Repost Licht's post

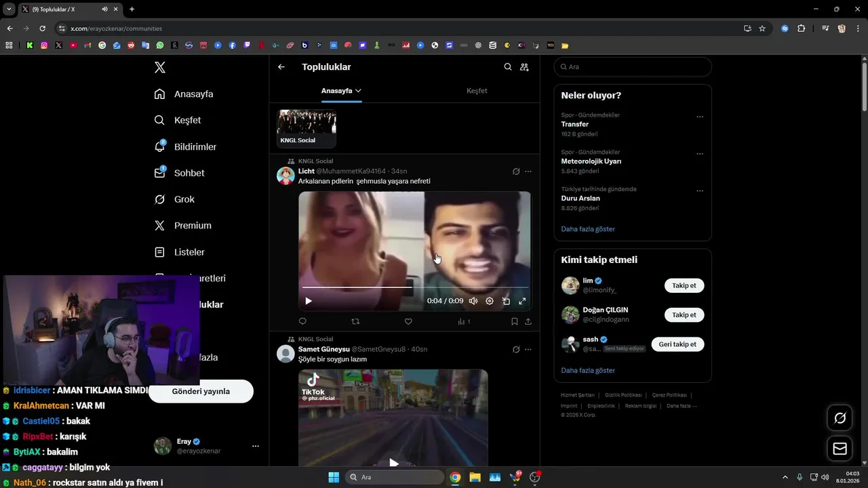(x=355, y=321)
